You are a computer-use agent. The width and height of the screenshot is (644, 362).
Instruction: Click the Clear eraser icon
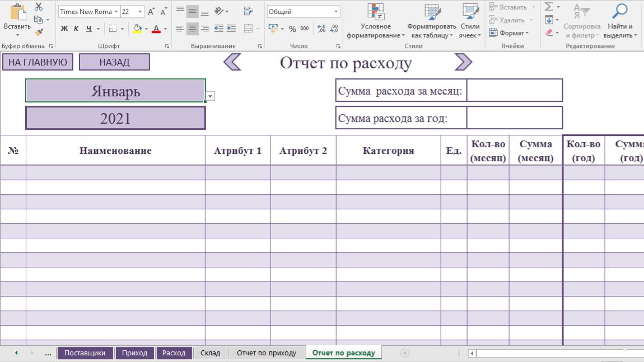pyautogui.click(x=549, y=32)
